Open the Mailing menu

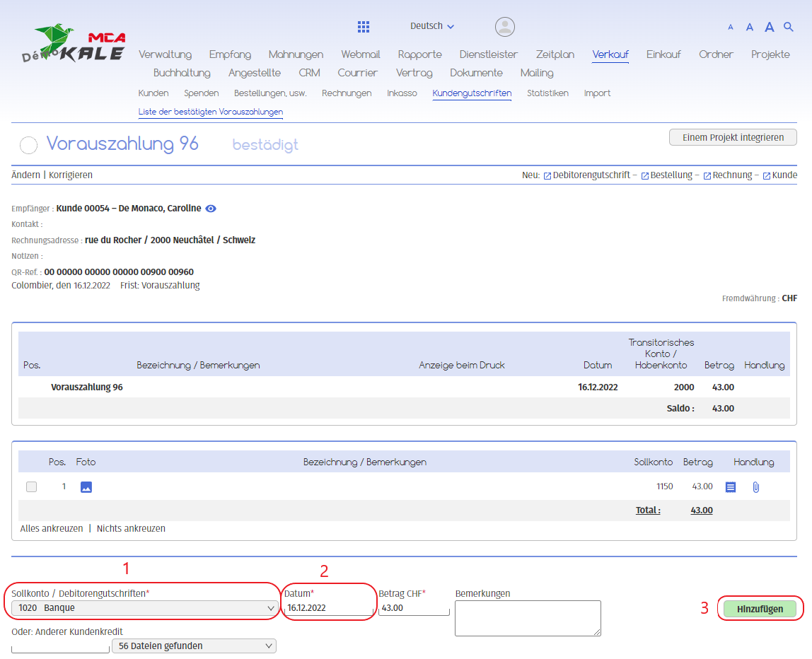[x=536, y=73]
